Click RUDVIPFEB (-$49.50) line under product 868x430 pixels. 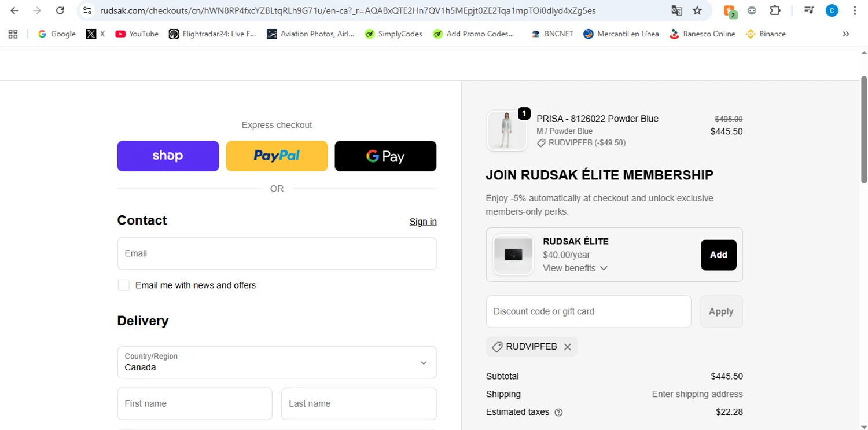coord(581,142)
